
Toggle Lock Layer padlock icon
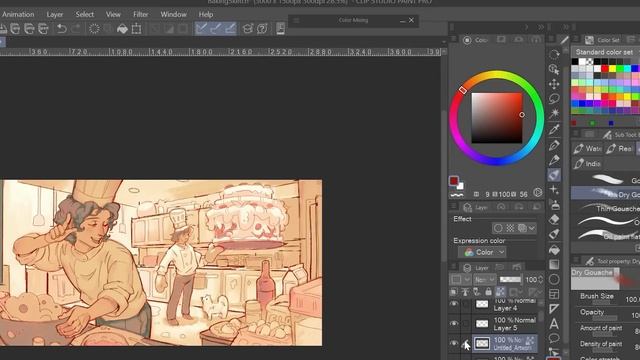tap(489, 292)
